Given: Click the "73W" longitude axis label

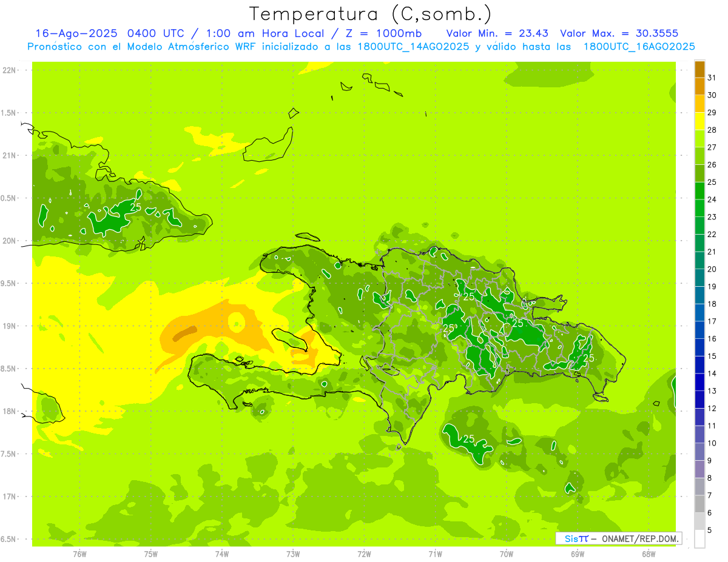Looking at the screenshot, I should [x=293, y=554].
